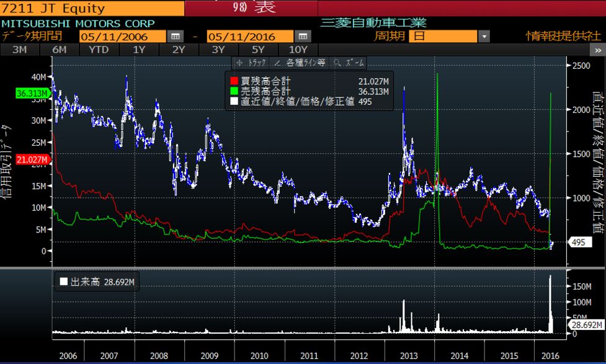Click the 日 period selection field
This screenshot has width=606, height=364.
[x=443, y=37]
